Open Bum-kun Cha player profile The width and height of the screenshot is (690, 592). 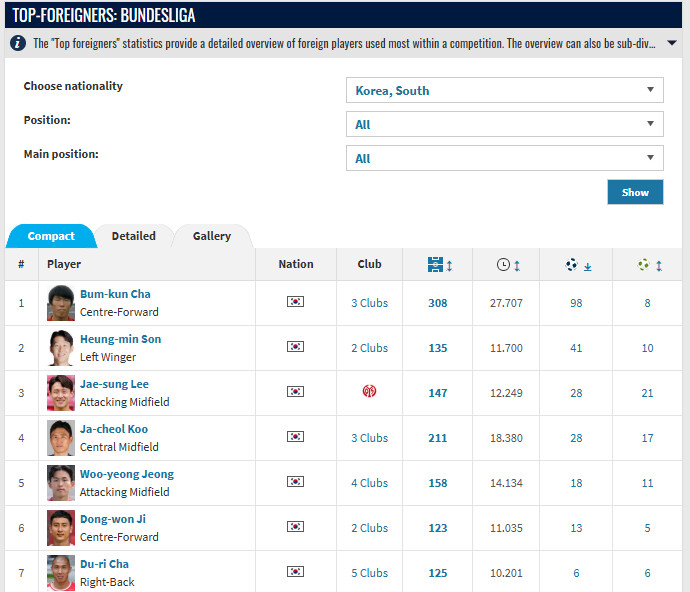point(115,294)
